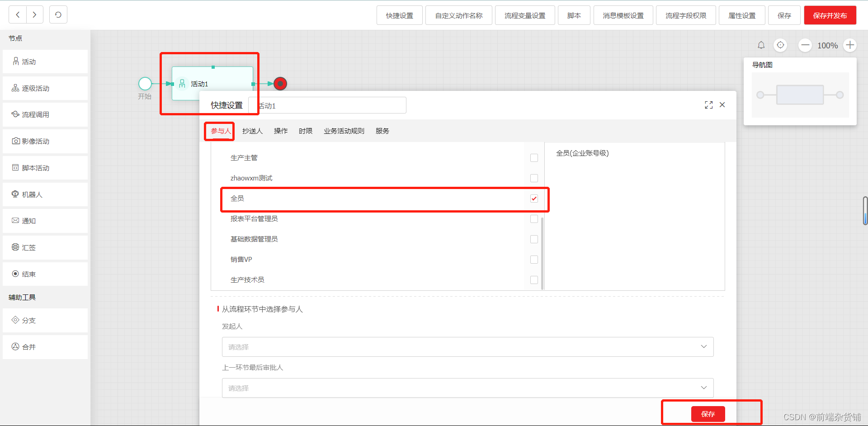Select the 汇签 node icon

pyautogui.click(x=15, y=247)
